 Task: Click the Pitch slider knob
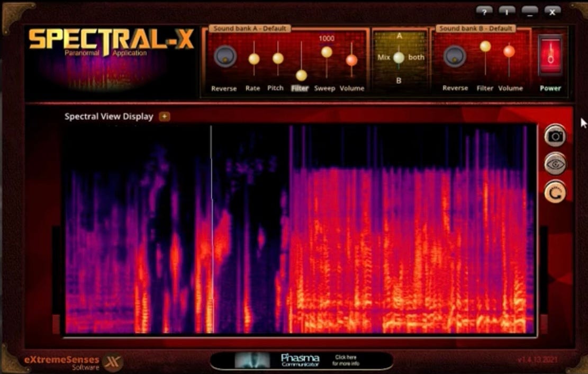pos(278,58)
